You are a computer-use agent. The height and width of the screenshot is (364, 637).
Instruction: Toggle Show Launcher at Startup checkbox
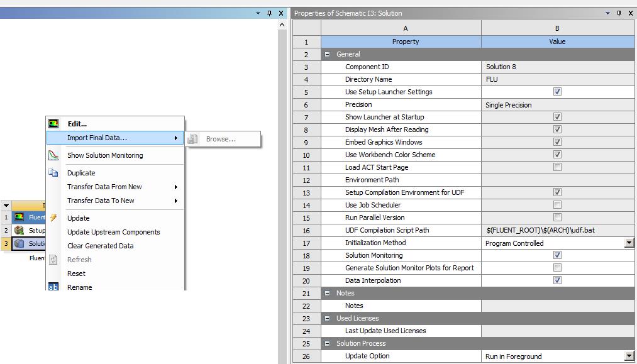tap(557, 117)
